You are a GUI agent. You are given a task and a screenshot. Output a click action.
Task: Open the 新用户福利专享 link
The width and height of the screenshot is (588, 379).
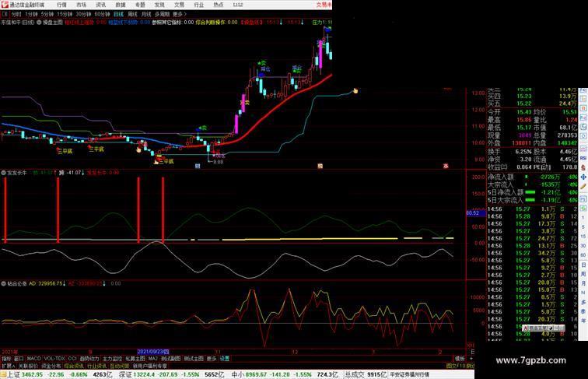149,366
